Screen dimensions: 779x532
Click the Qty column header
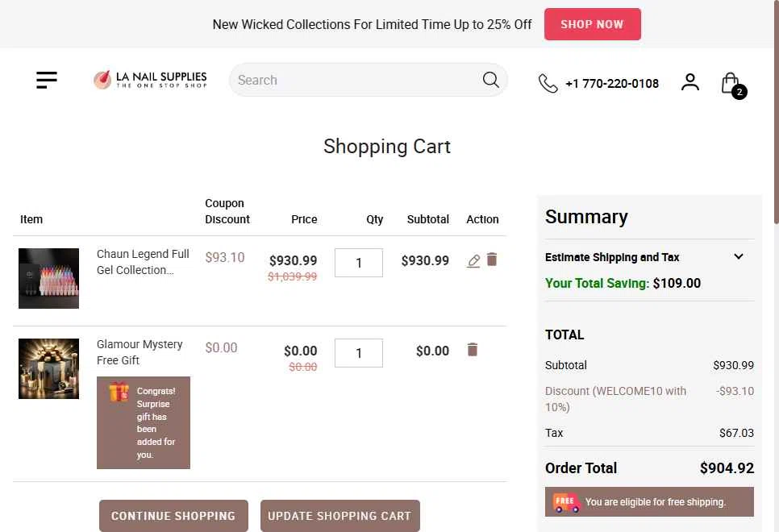[375, 219]
